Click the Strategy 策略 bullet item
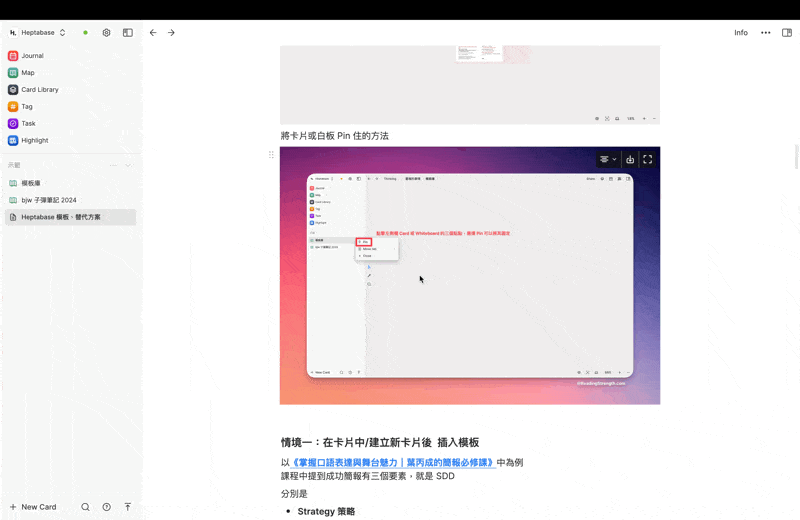Viewport: 800px width, 520px height. coord(326,511)
